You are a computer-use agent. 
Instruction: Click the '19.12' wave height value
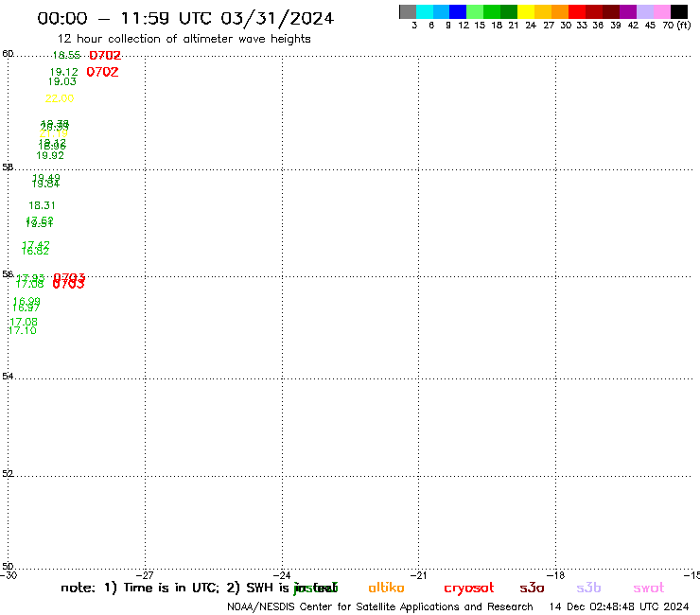(63, 72)
